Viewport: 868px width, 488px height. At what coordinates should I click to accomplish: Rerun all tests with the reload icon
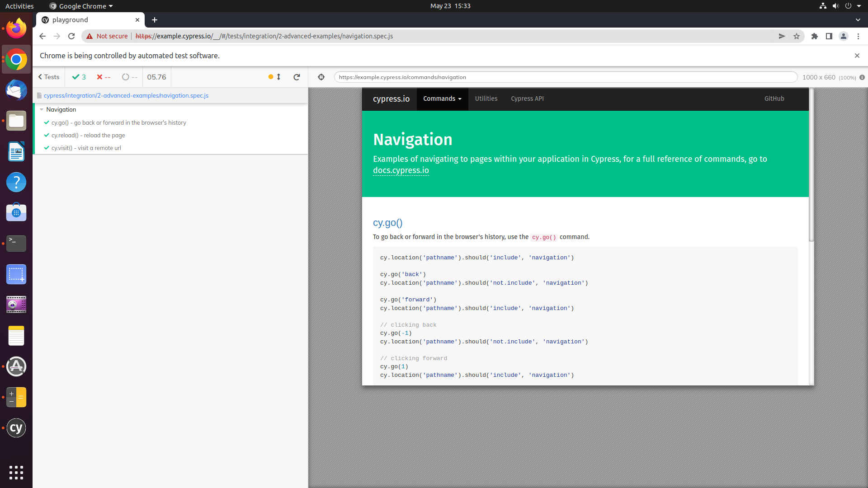point(297,77)
